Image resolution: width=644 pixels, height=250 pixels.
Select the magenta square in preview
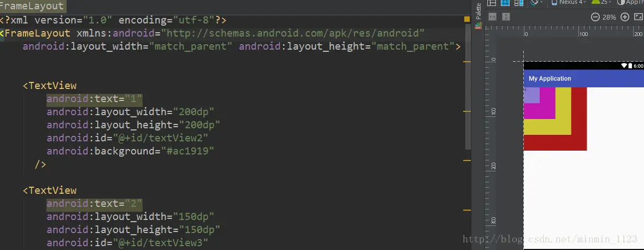pos(548,111)
